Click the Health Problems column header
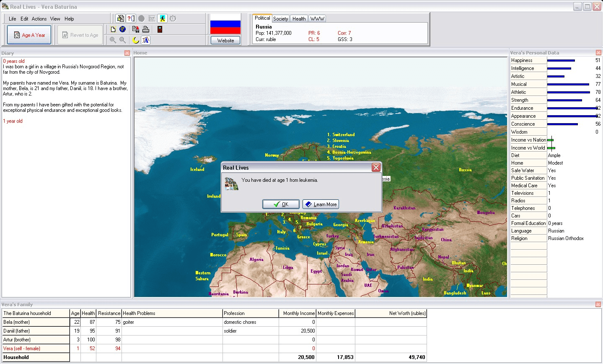This screenshot has height=364, width=603. pos(172,313)
